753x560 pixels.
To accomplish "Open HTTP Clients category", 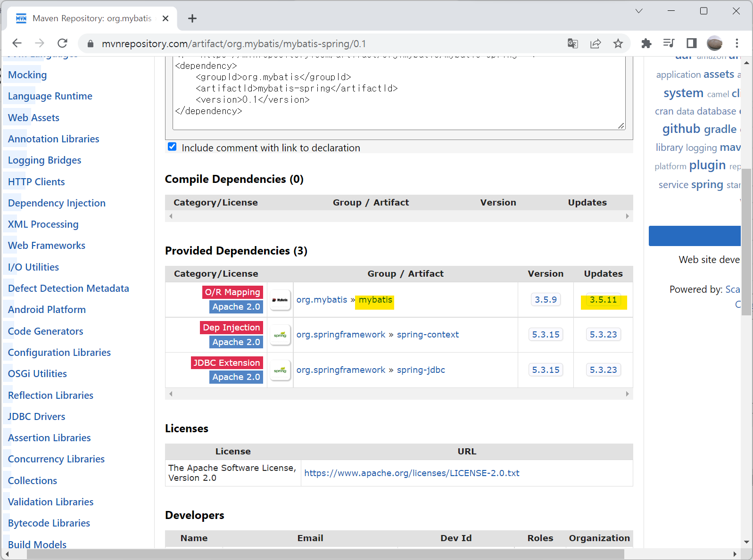I will 36,182.
